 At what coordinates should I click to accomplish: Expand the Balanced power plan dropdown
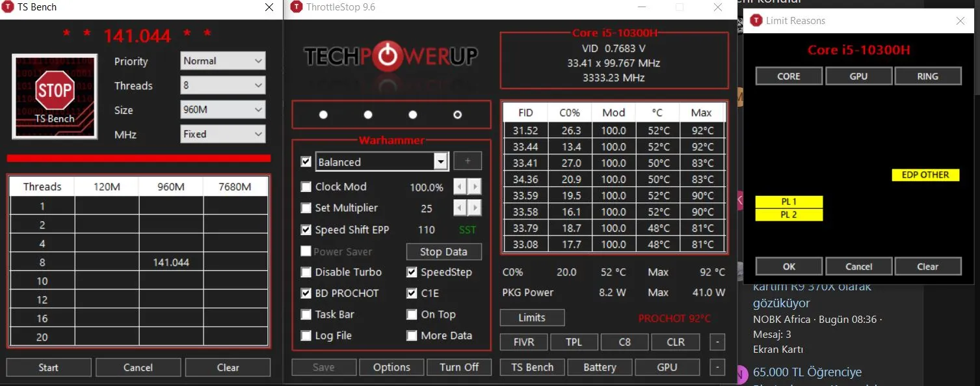[x=441, y=161]
